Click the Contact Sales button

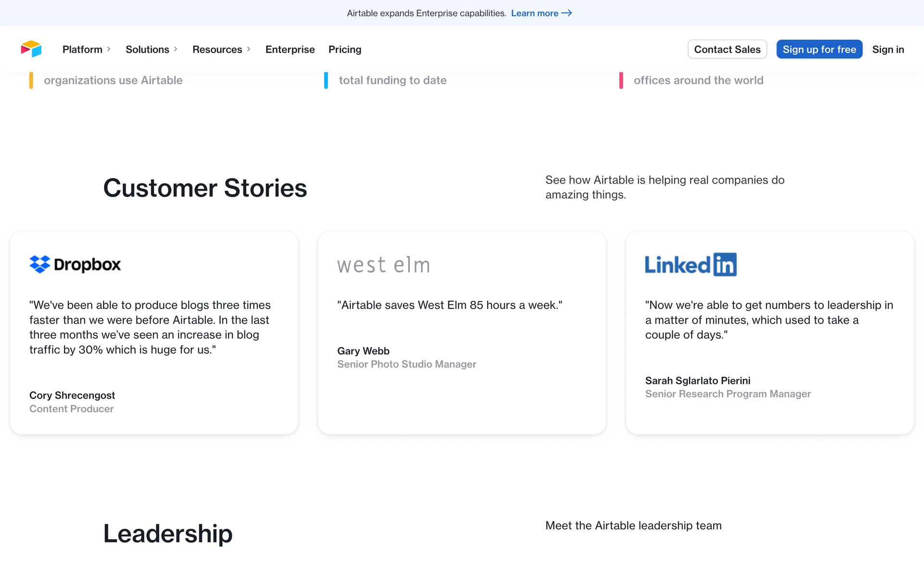coord(727,49)
